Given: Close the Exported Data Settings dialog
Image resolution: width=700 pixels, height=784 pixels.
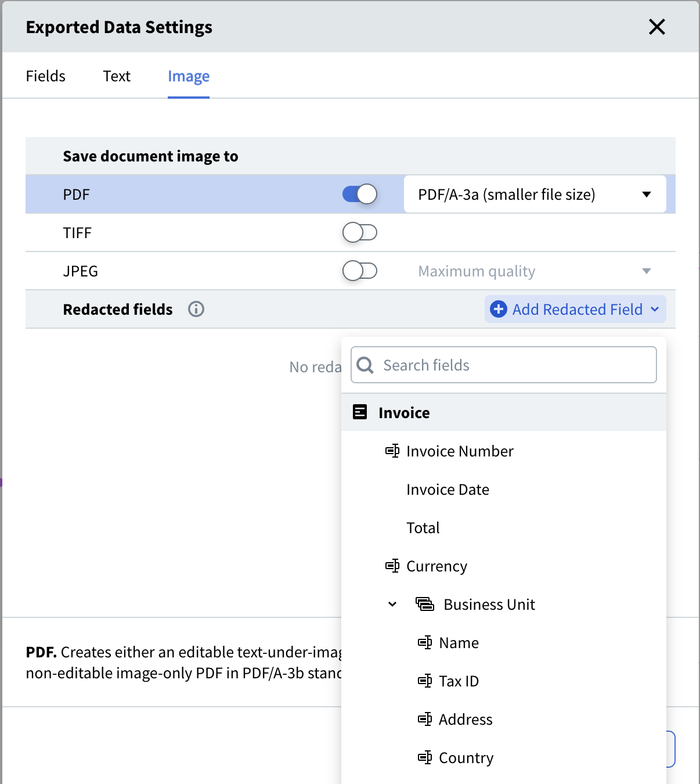Looking at the screenshot, I should coord(656,27).
